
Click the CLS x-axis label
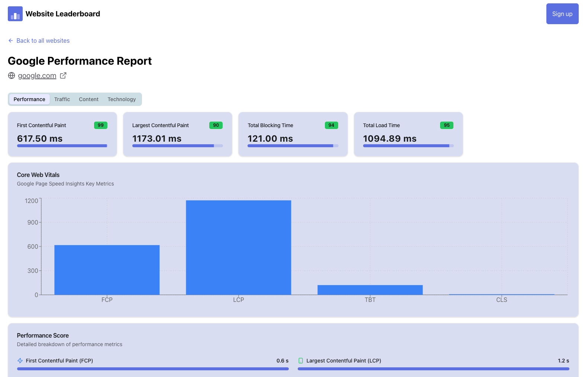502,300
